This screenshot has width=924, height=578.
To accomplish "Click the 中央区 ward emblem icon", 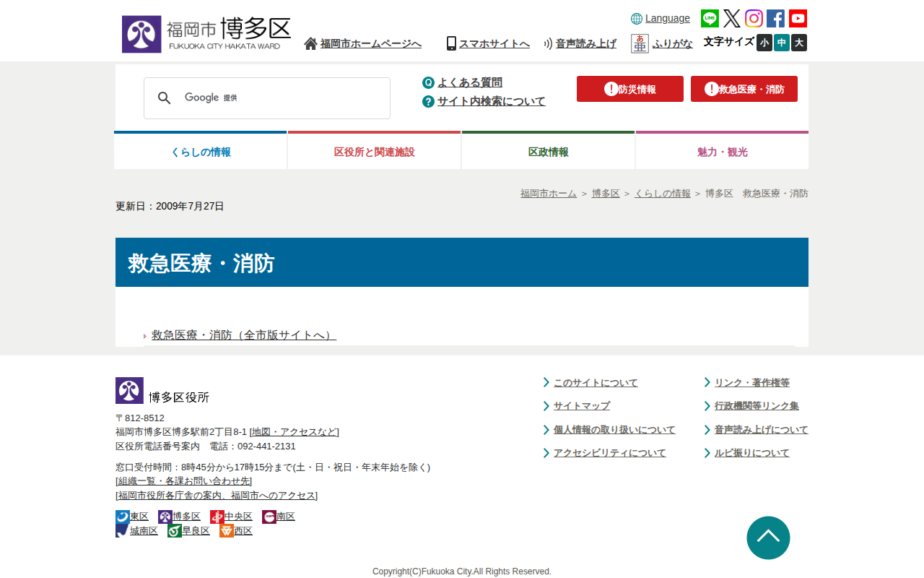I will point(217,517).
